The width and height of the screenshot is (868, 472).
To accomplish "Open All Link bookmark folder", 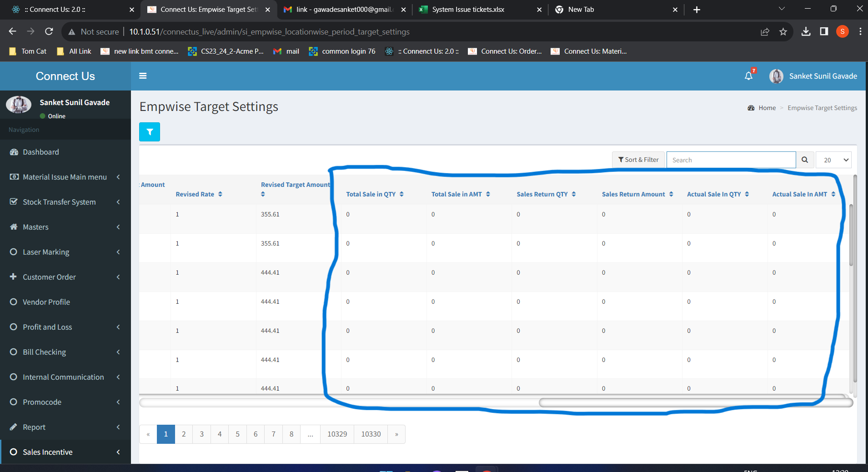I will (75, 51).
